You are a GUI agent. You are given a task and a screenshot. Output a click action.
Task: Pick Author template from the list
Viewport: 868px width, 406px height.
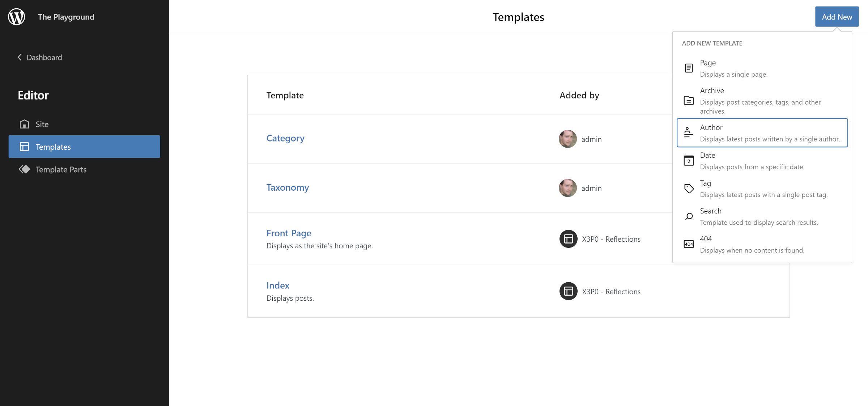pos(762,132)
